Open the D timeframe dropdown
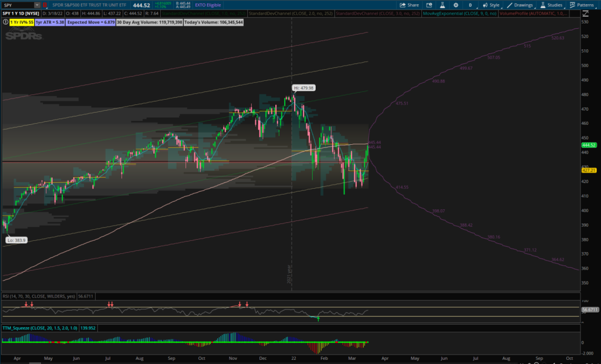Screen dimensions: 601x364 (470, 5)
